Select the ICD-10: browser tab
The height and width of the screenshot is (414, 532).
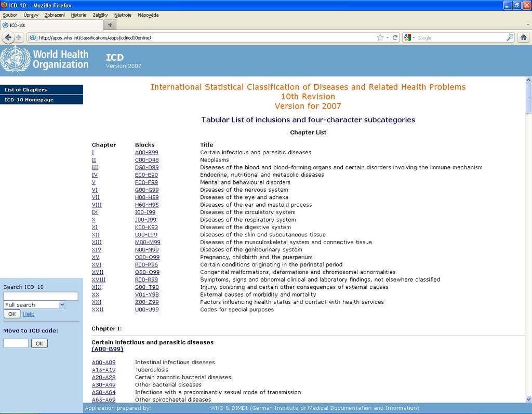pos(51,25)
